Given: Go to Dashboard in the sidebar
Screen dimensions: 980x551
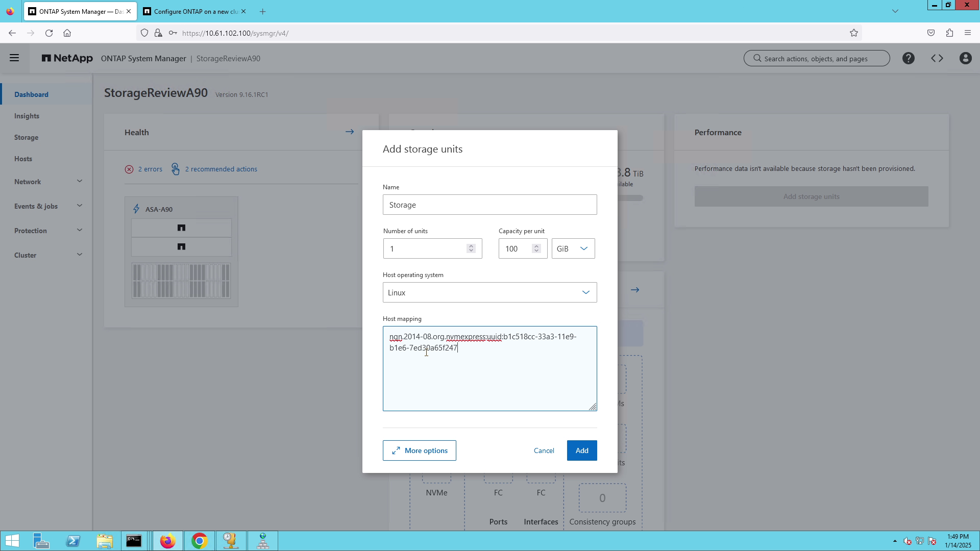Looking at the screenshot, I should 32,94.
